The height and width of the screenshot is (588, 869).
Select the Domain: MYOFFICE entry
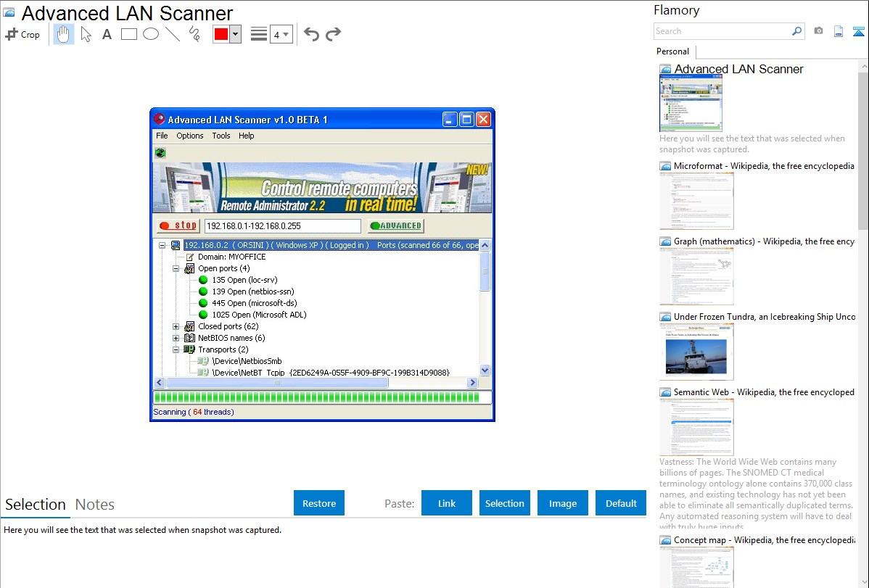[231, 257]
